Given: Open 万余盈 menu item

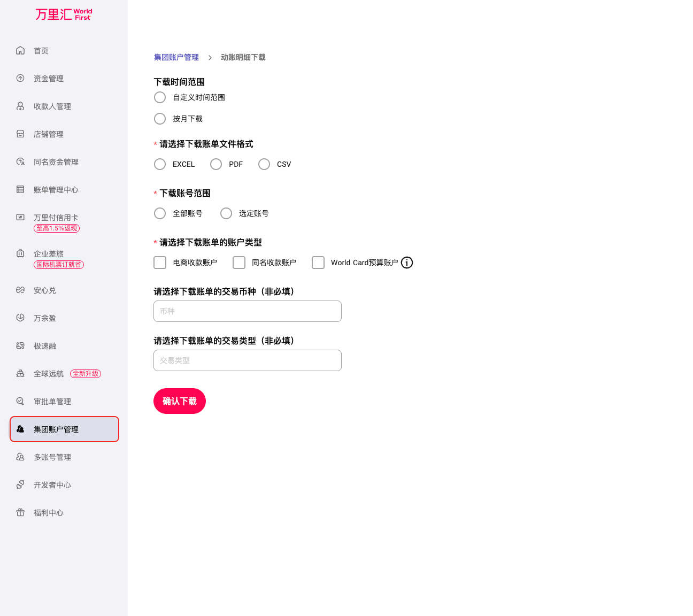Looking at the screenshot, I should click(x=45, y=318).
